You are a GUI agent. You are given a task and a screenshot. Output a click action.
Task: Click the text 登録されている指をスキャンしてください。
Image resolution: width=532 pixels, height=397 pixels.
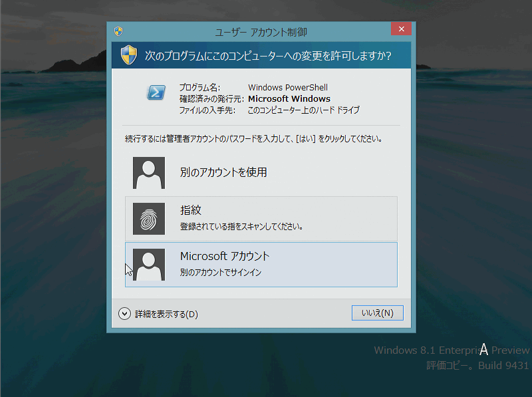[241, 226]
